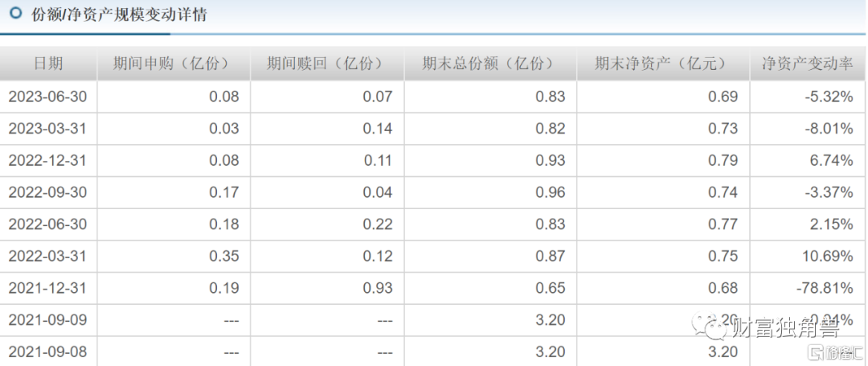This screenshot has height=366, width=868.
Task: Select the date cell 2021-09-08
Action: [x=48, y=352]
